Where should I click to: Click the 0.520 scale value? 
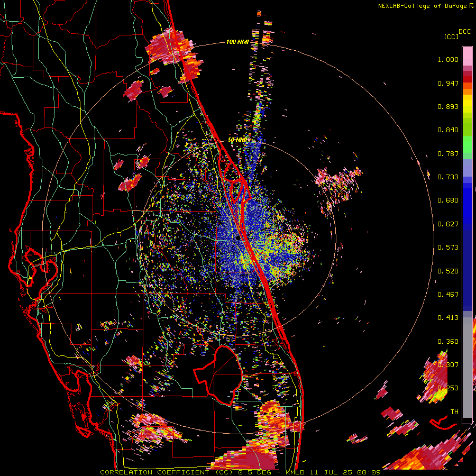point(448,271)
